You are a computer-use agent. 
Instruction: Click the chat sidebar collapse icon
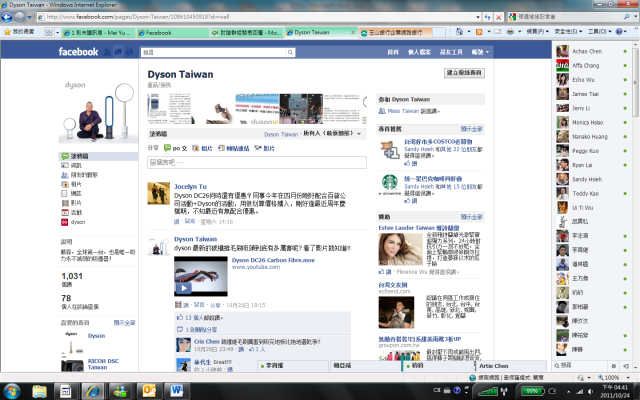click(x=626, y=366)
